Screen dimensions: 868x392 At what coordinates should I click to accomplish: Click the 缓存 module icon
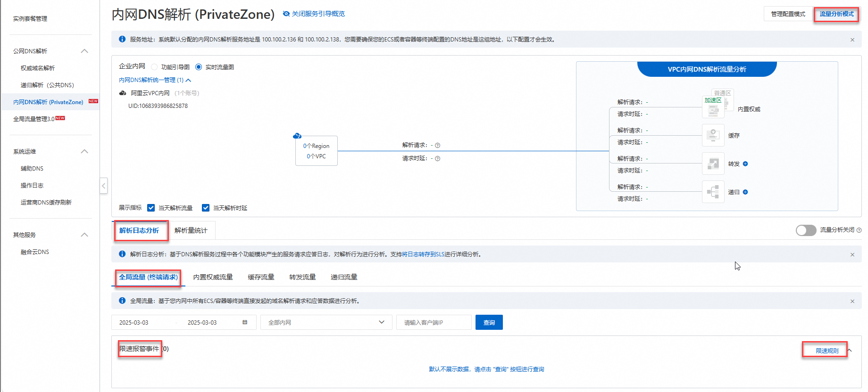713,135
